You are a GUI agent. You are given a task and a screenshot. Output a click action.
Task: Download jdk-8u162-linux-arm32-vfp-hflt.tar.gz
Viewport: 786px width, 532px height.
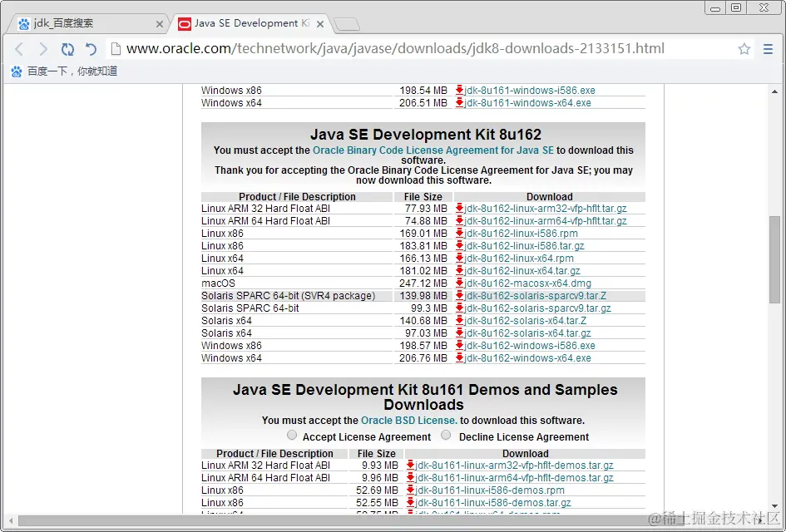(546, 209)
